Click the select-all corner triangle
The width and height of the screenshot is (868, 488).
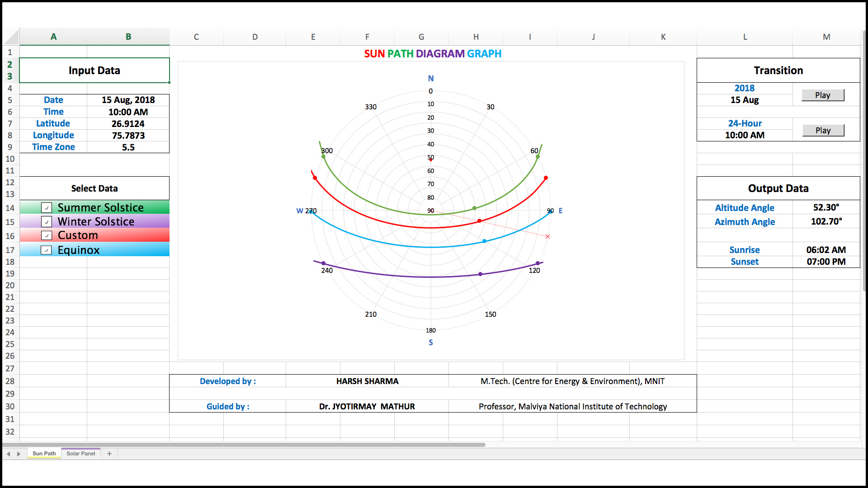tap(12, 37)
